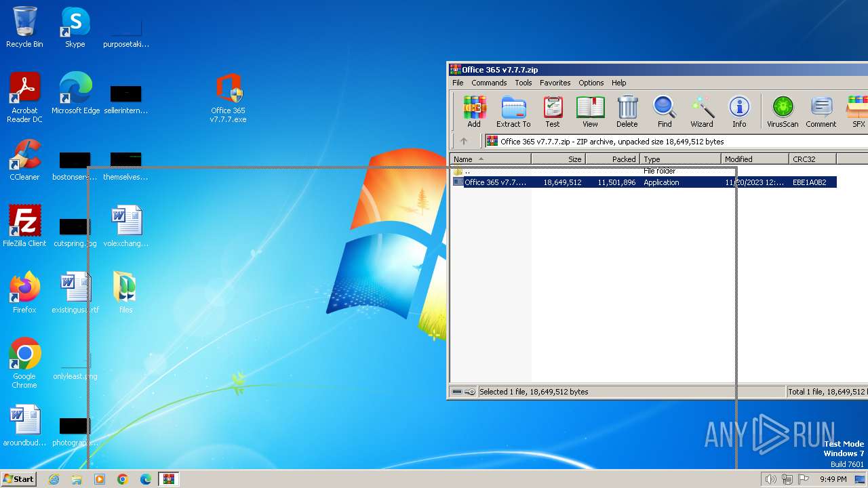Image resolution: width=868 pixels, height=488 pixels.
Task: Click the Add toolbar icon in WinRAR
Action: 474,112
